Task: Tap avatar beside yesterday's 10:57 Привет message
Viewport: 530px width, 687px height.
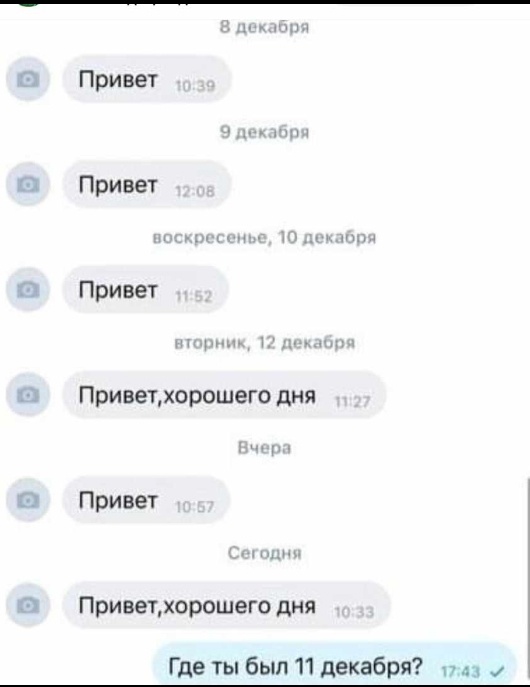Action: tap(28, 500)
